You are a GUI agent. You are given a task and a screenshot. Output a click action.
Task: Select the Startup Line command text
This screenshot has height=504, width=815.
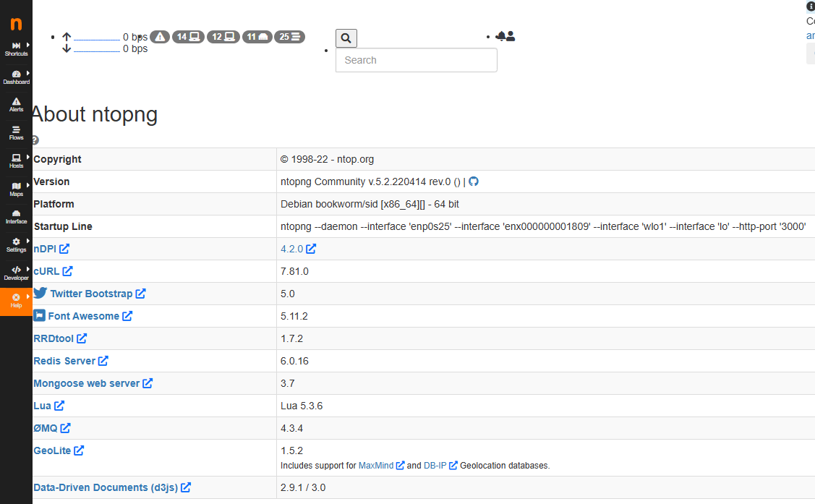[x=543, y=226]
